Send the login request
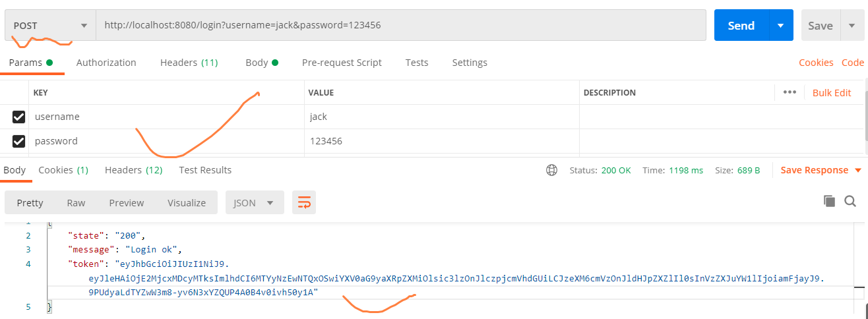This screenshot has height=319, width=868. 741,26
